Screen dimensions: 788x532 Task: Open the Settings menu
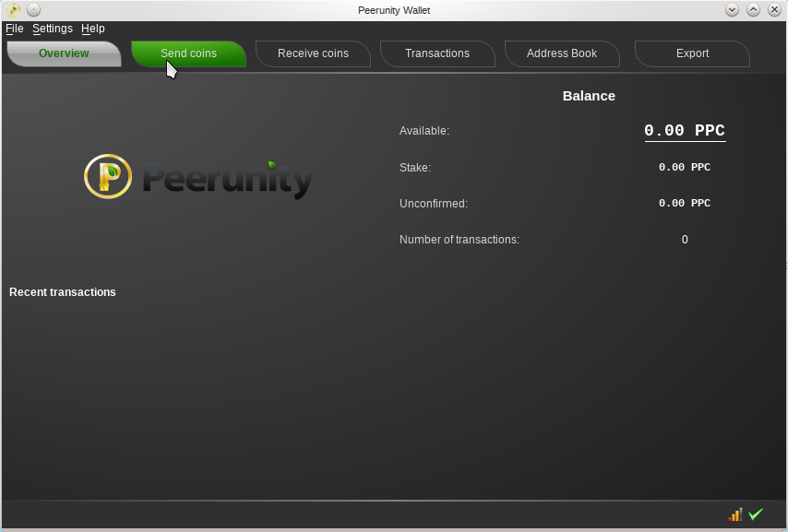(x=53, y=29)
